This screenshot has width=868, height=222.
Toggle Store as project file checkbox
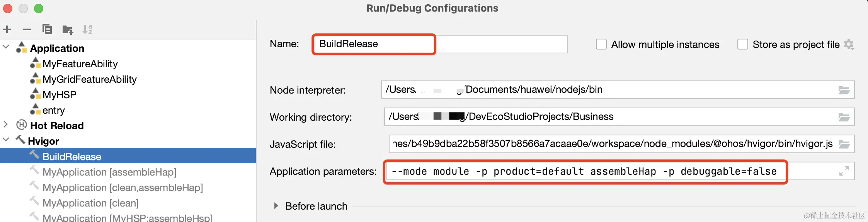pos(742,44)
